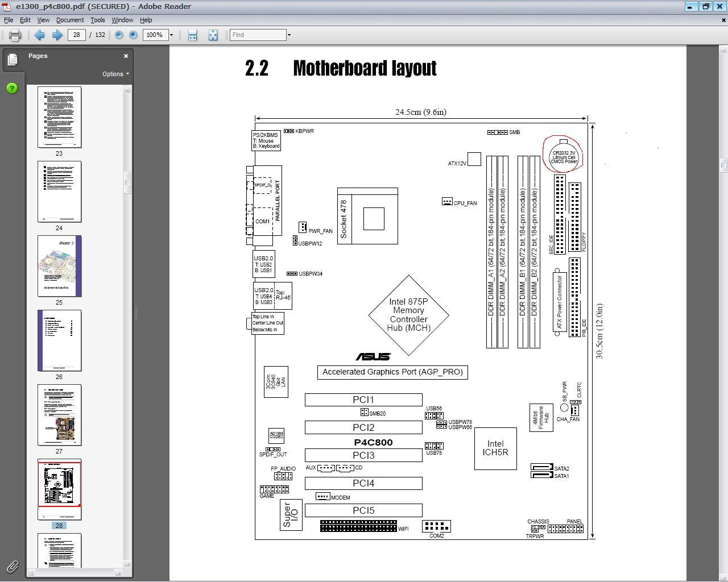The width and height of the screenshot is (728, 582).
Task: Click the Pages panel vertical scrollbar thumb
Action: pos(127,182)
